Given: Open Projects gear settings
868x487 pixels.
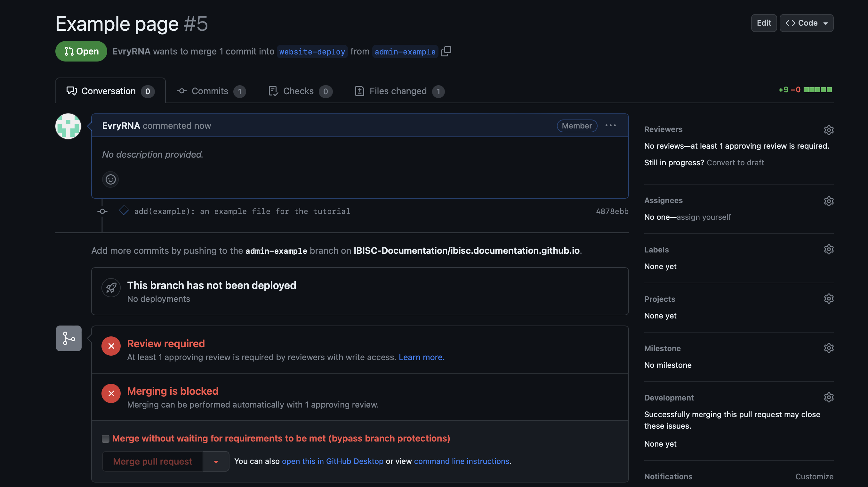Looking at the screenshot, I should 829,299.
